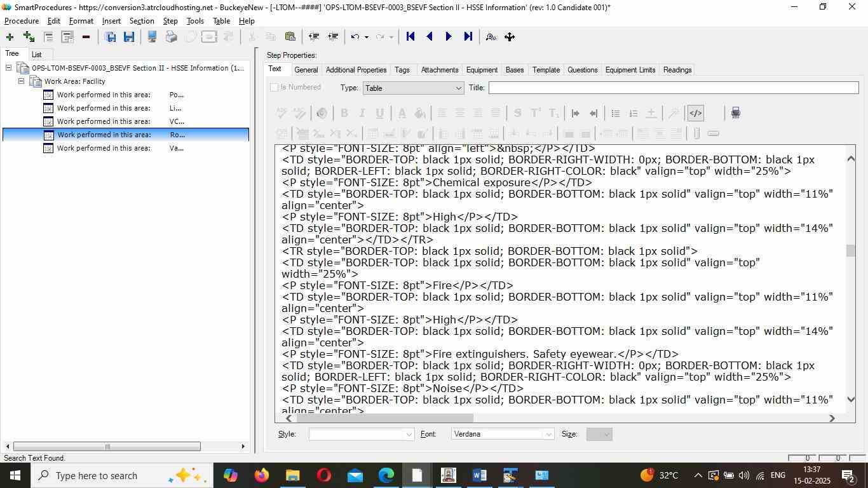Open the Attachments tab
The image size is (868, 488).
[x=439, y=70]
